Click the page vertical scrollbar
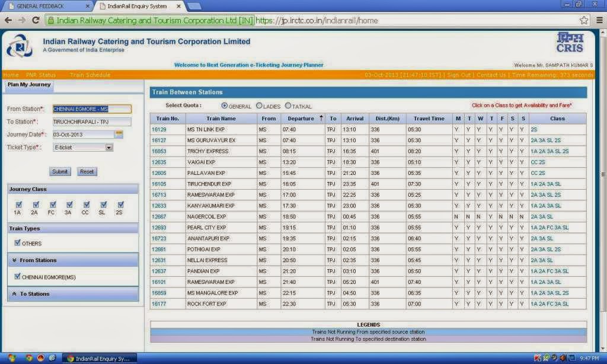The width and height of the screenshot is (607, 364). pyautogui.click(x=603, y=174)
